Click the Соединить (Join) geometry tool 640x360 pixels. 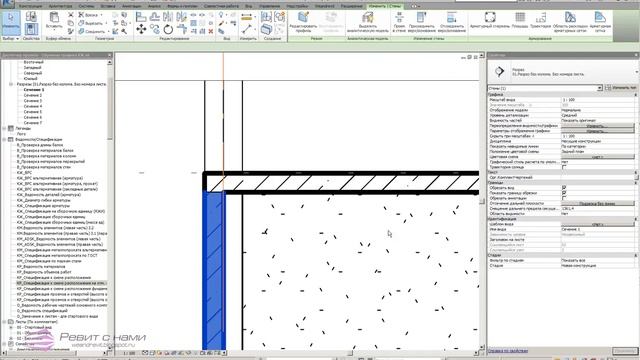[x=92, y=31]
